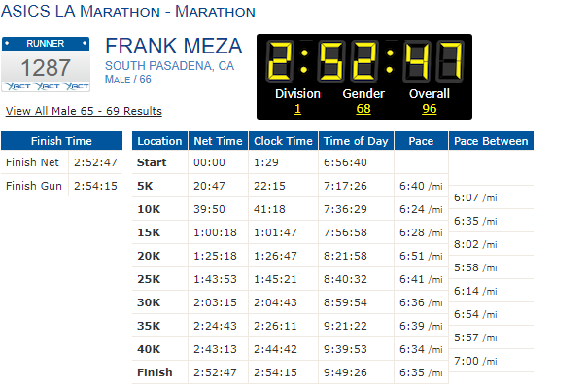The height and width of the screenshot is (388, 588).
Task: Click the 2:52:47 scoreboard clock display
Action: tap(364, 61)
